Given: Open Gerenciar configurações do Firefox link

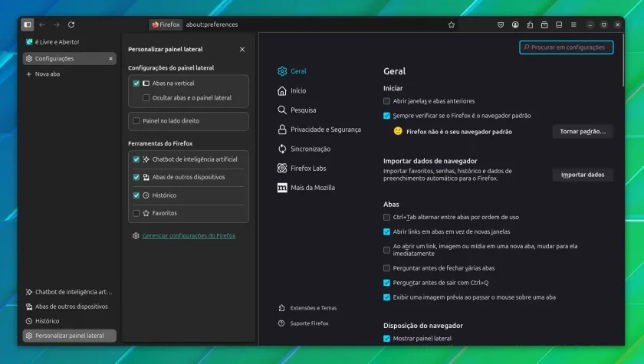Looking at the screenshot, I should (189, 236).
